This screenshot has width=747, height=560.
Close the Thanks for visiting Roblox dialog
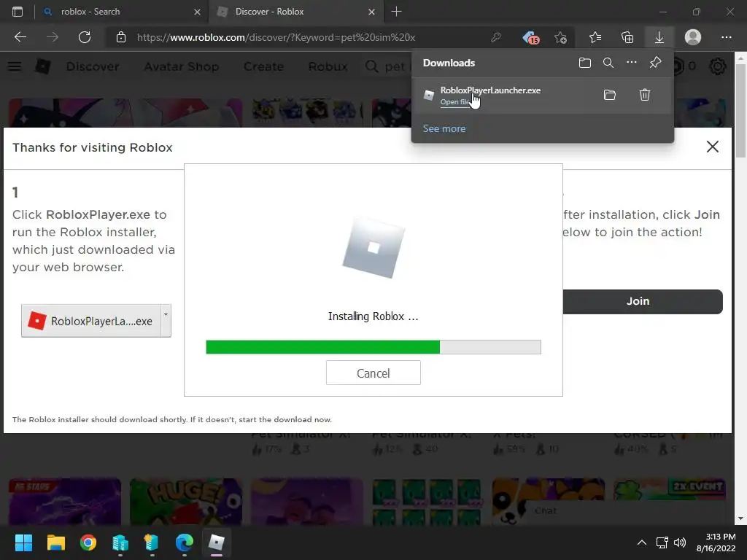tap(712, 147)
